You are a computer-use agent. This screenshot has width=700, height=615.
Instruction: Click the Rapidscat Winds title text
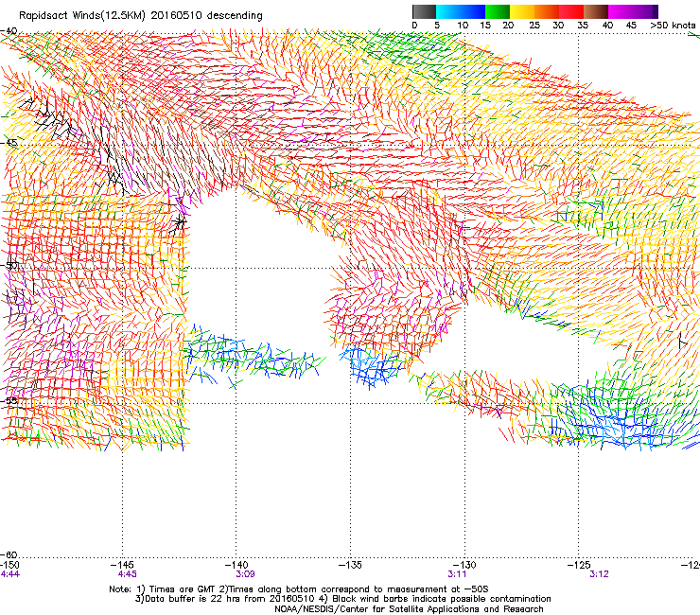coord(141,15)
